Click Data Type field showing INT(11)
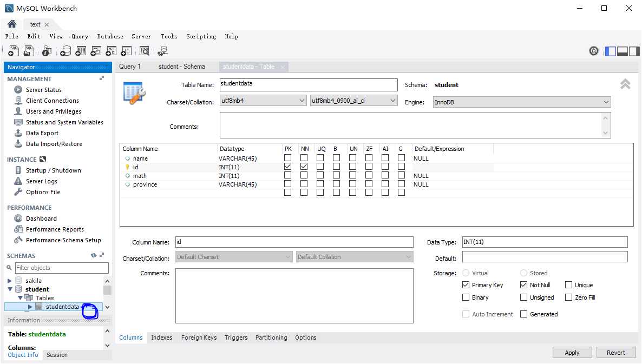 click(x=545, y=242)
